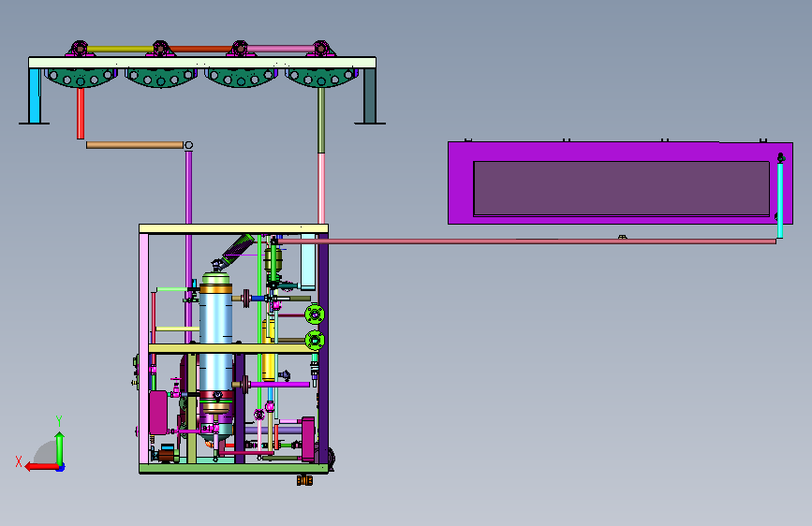
Task: Select the pink vertical pipe above the skid
Action: (321, 188)
